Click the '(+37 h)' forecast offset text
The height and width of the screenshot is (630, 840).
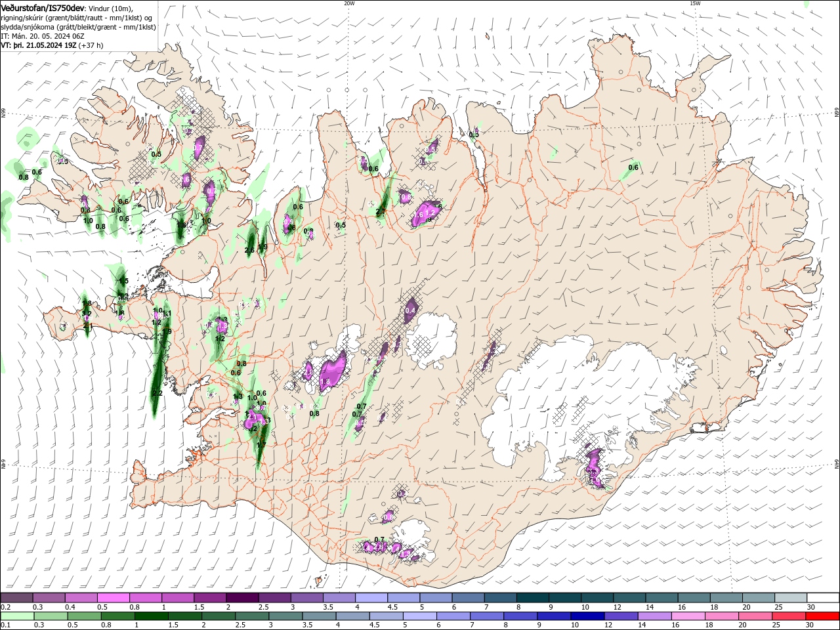(91, 45)
